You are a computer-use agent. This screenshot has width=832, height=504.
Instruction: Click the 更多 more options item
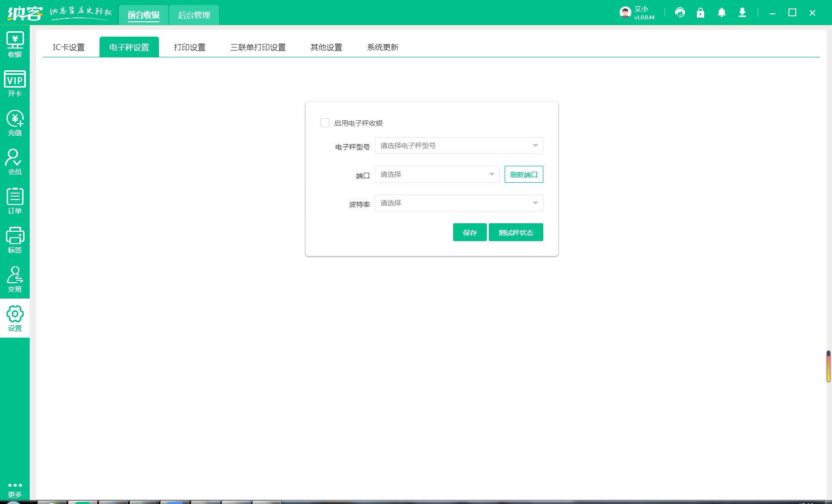pos(15,489)
